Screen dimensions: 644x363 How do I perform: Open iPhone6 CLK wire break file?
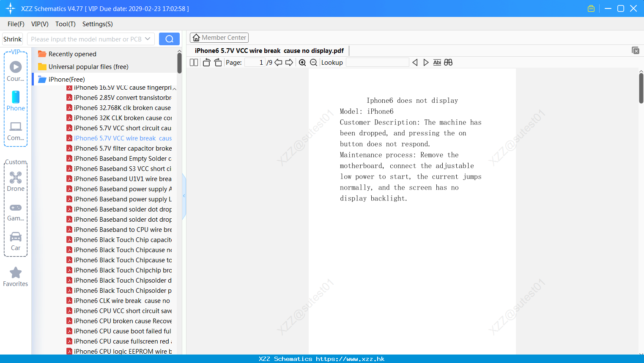[x=119, y=301]
